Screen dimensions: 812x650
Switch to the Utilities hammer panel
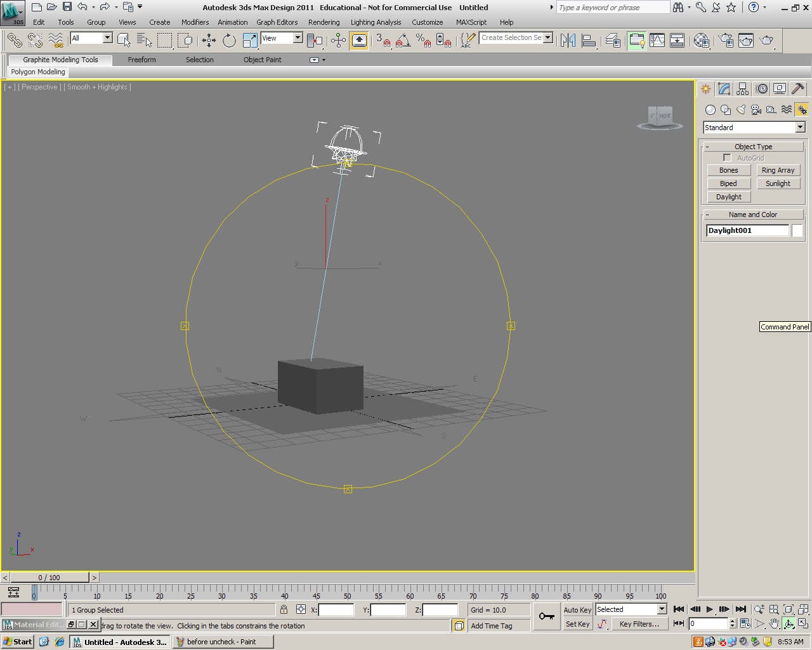(798, 89)
